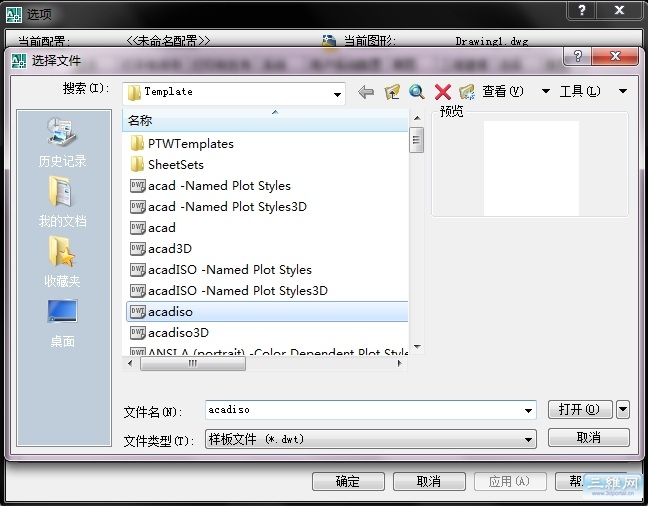The image size is (648, 506).
Task: Open the web search magnifier icon
Action: pos(417,92)
